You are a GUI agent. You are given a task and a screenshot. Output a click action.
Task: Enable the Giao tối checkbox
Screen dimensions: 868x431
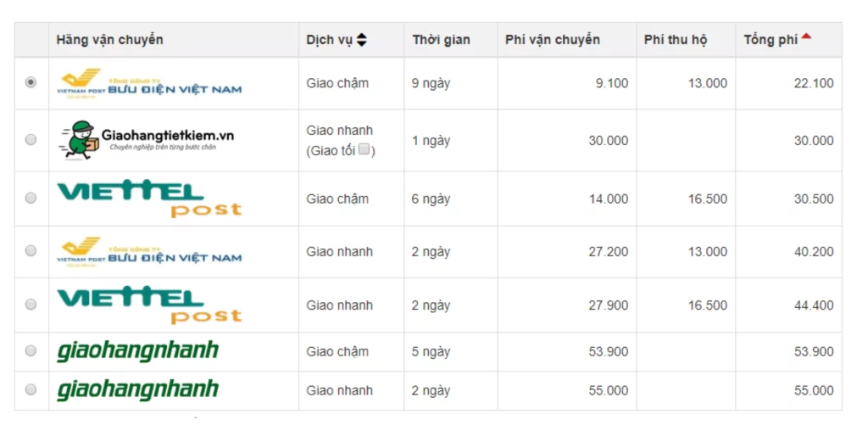364,149
